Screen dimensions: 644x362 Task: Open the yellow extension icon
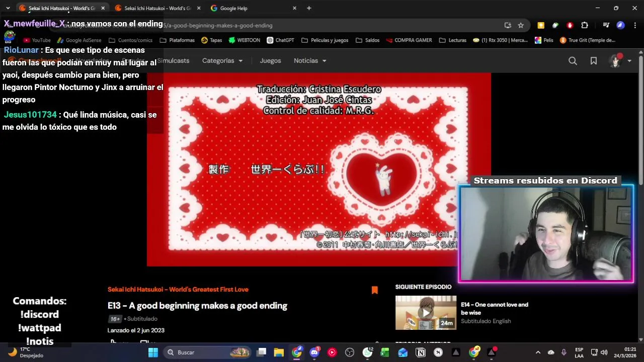(541, 25)
